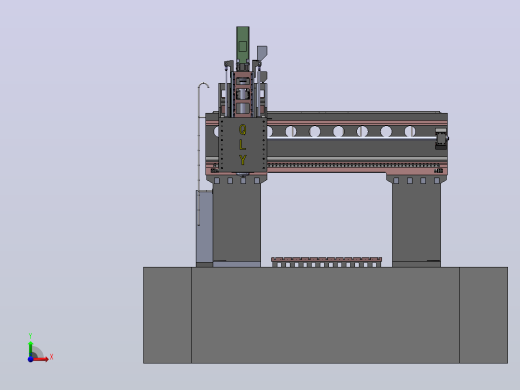Select the gear rack strip along the crossbeam
This screenshot has width=520, height=390.
[x=353, y=165]
